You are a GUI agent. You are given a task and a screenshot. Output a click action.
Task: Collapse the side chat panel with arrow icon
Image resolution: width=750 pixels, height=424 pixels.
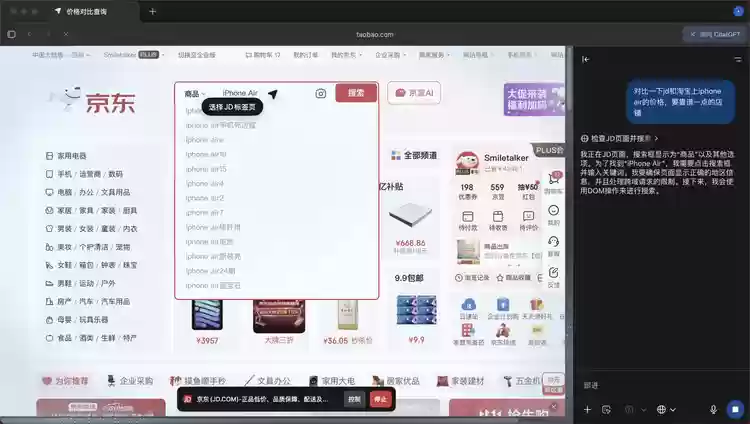(586, 59)
